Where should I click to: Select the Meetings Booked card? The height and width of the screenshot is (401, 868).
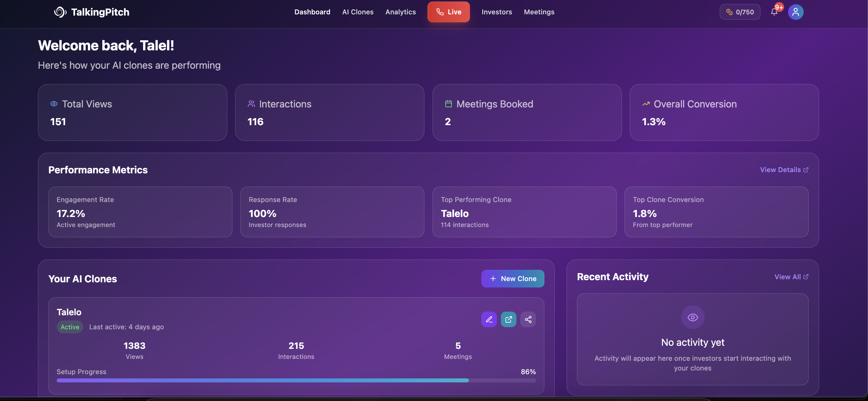click(x=527, y=113)
